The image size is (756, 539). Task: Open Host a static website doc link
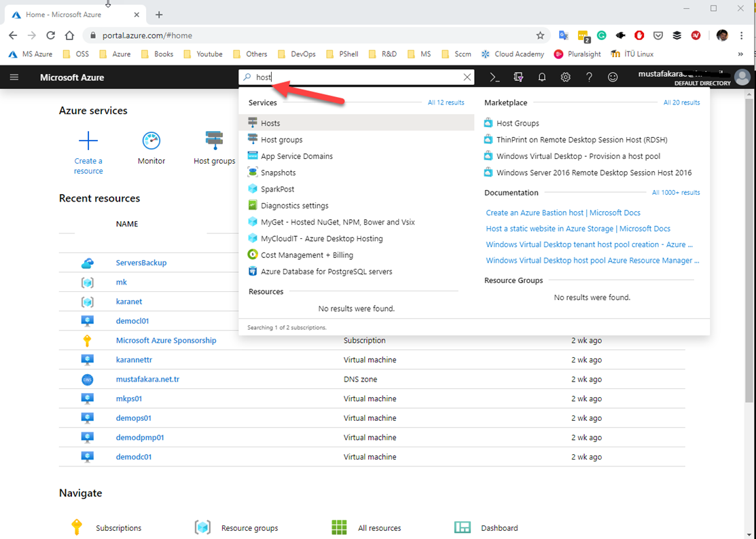click(x=578, y=228)
